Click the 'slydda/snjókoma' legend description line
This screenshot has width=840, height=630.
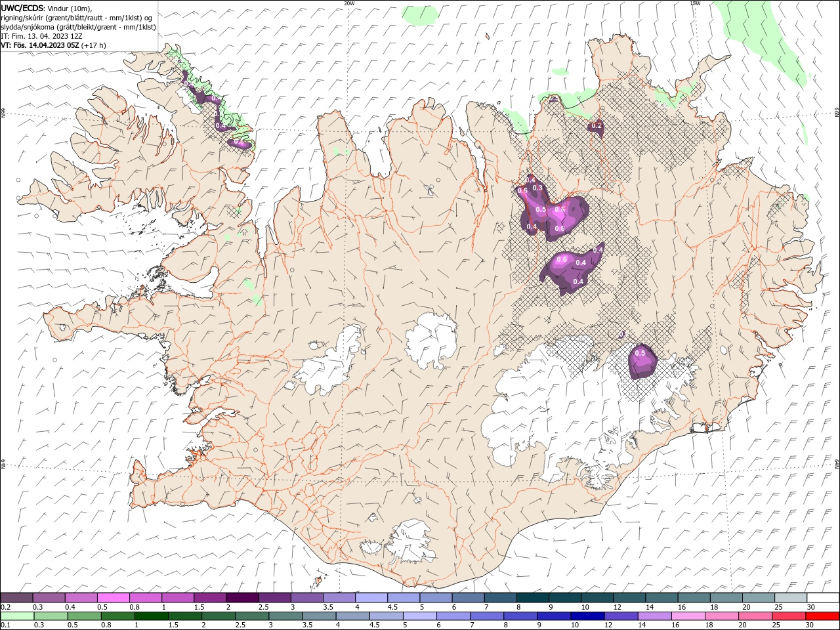(79, 27)
